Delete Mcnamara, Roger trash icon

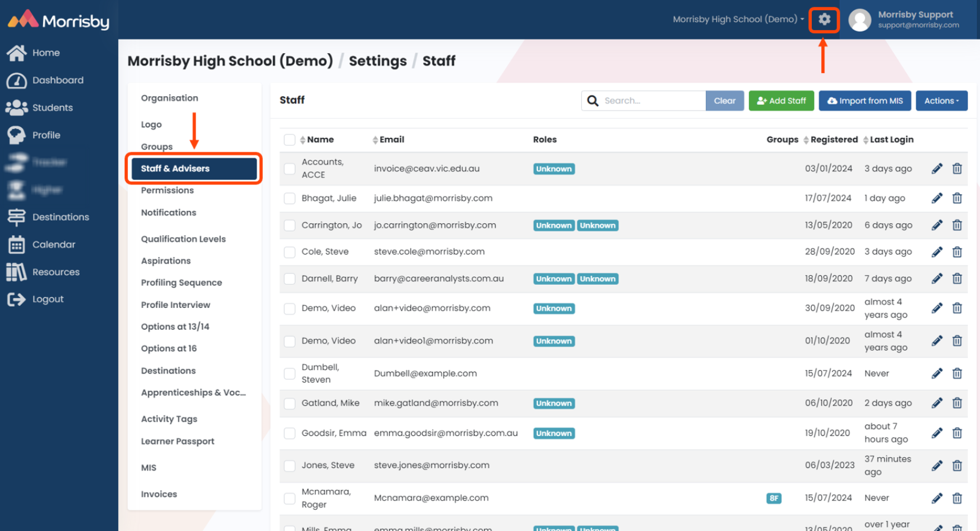point(957,498)
